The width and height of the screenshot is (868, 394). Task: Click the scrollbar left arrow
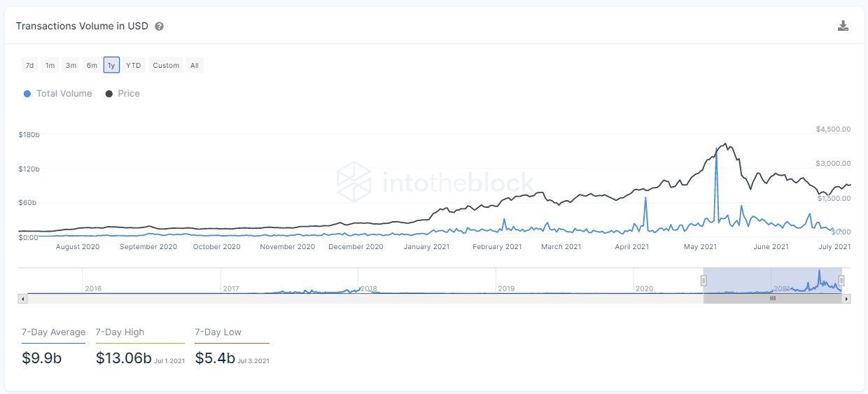(23, 299)
